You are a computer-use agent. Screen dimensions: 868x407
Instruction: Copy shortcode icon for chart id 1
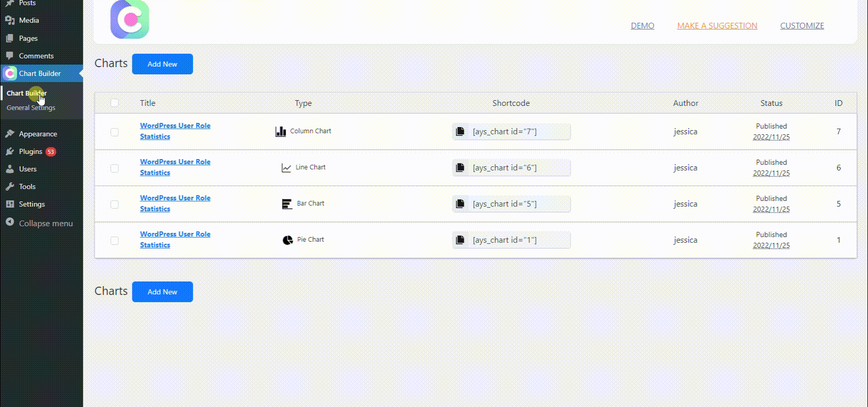460,240
